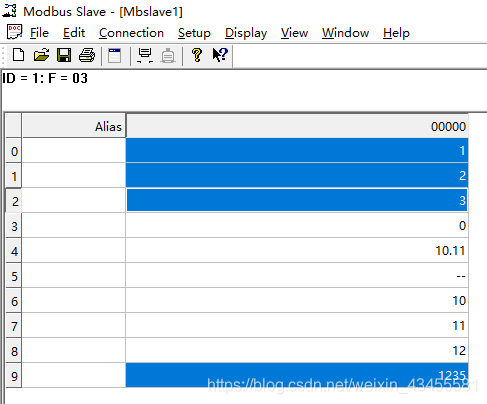This screenshot has height=404, width=487.
Task: Click the ID = 1: F = 03 status text
Action: click(45, 78)
